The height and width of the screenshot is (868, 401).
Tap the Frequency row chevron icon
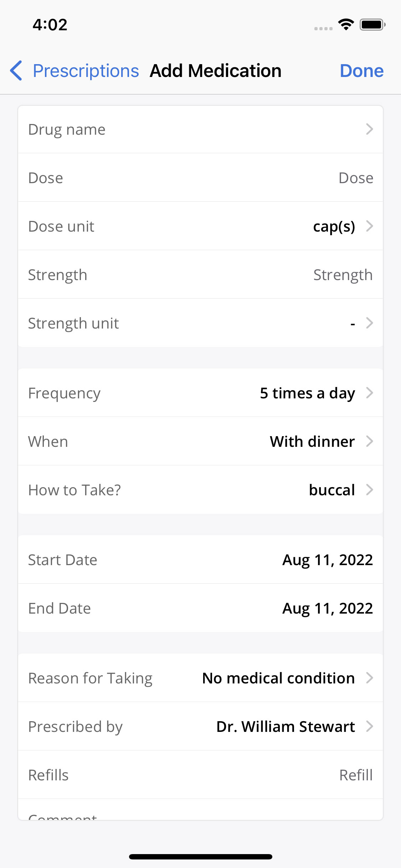[369, 393]
